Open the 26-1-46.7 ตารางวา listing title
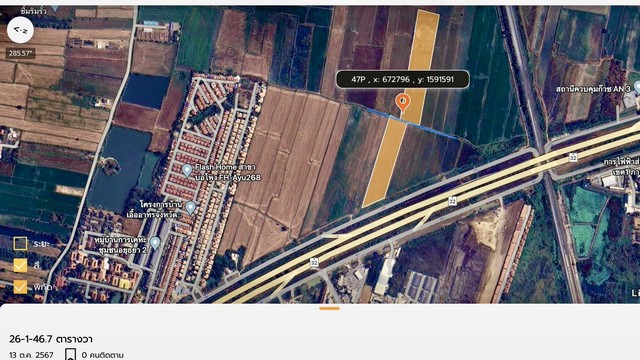This screenshot has height=360, width=640. pos(51,339)
